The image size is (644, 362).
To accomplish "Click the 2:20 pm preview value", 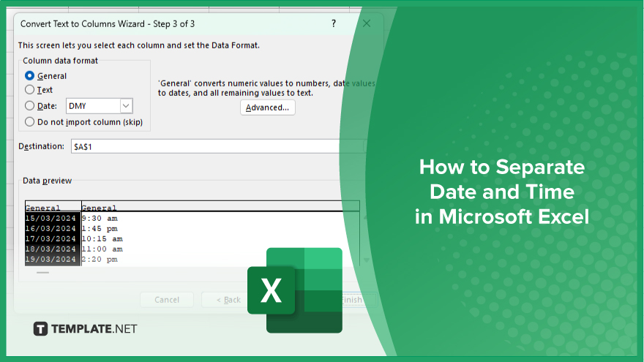I will tap(100, 260).
